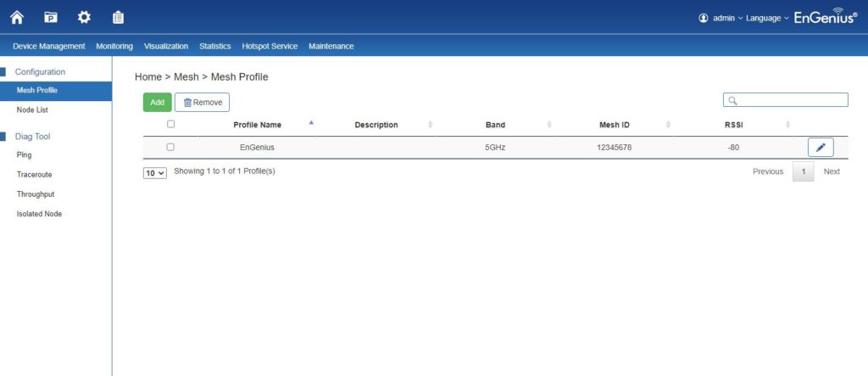This screenshot has height=376, width=868.
Task: Open the rows-per-page dropdown showing 10
Action: click(x=155, y=172)
